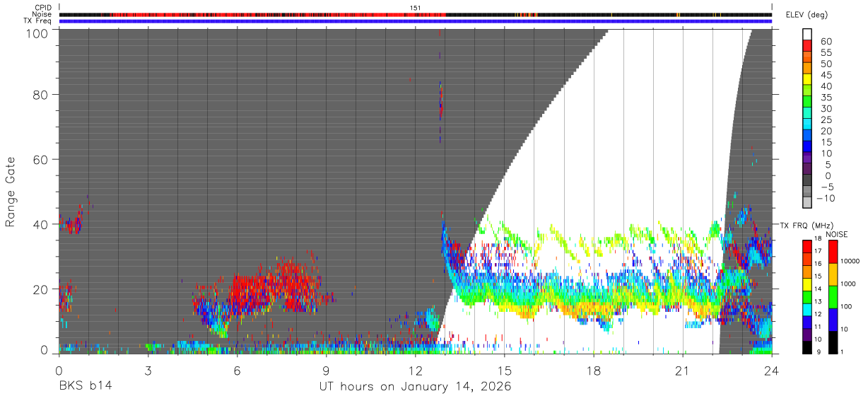
Task: Click the 21 tick on the UT hours axis
Action: coord(682,371)
